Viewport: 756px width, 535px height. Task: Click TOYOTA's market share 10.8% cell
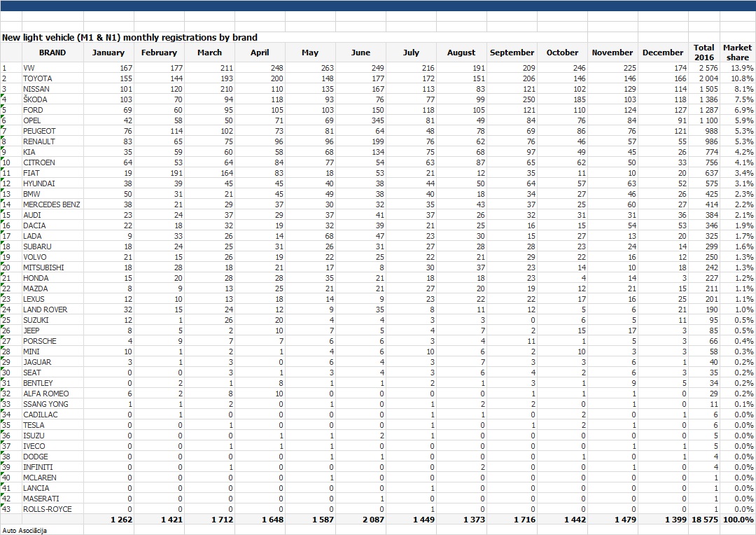(x=737, y=78)
